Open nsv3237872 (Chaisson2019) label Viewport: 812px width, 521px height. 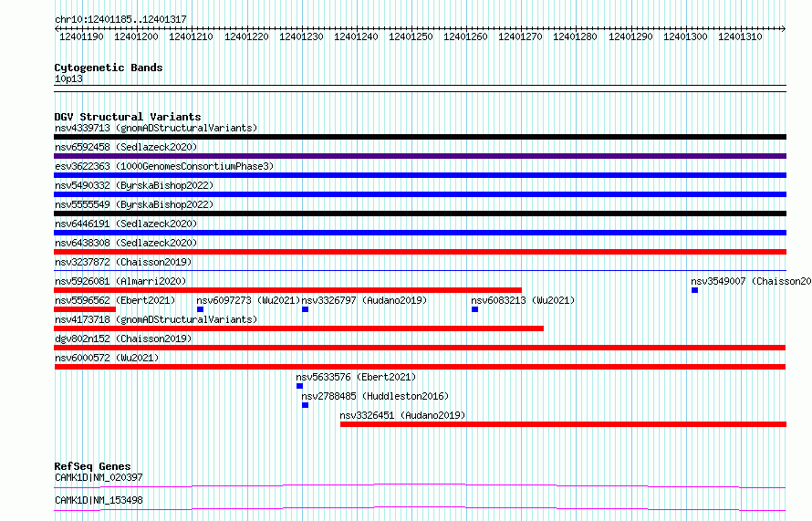[123, 262]
